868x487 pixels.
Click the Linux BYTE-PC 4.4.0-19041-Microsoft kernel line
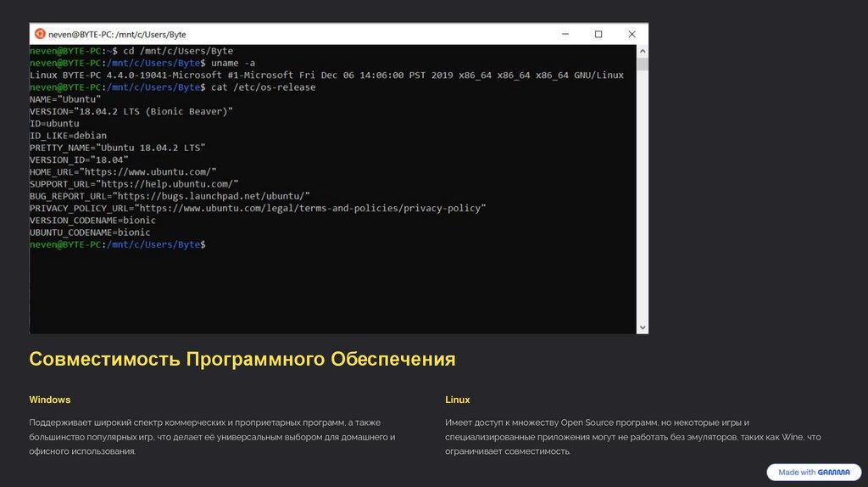[326, 75]
